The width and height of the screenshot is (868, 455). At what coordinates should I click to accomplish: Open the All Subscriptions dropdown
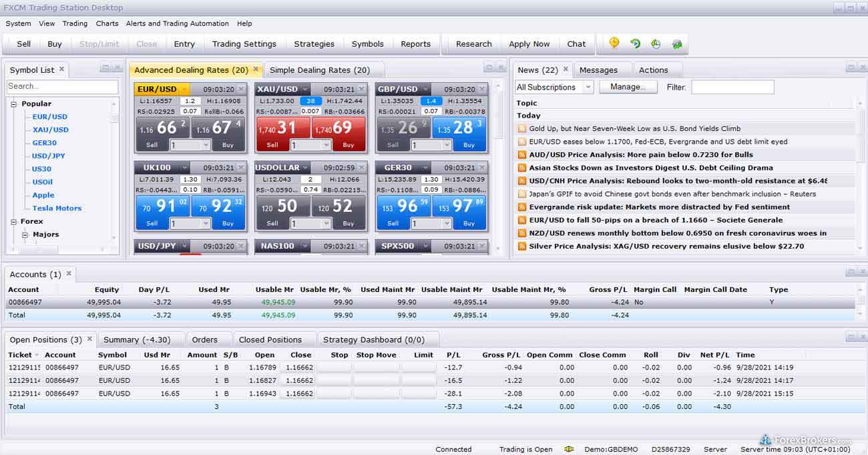tap(588, 87)
